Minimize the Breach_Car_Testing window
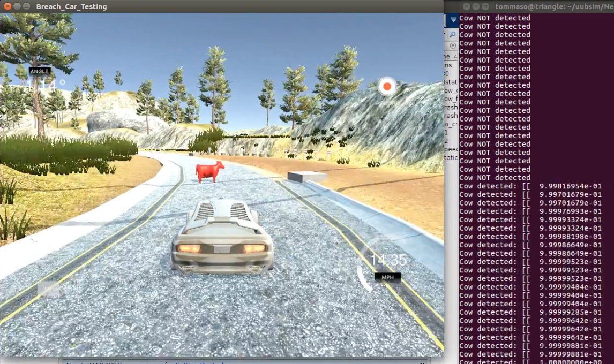This screenshot has height=364, width=614. pos(17,6)
